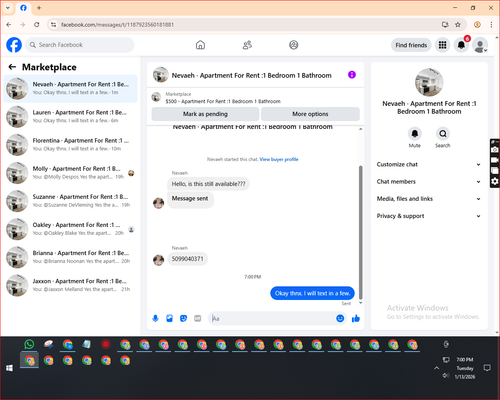The height and width of the screenshot is (400, 500).
Task: Open the listing photo in the right panel
Action: click(429, 82)
